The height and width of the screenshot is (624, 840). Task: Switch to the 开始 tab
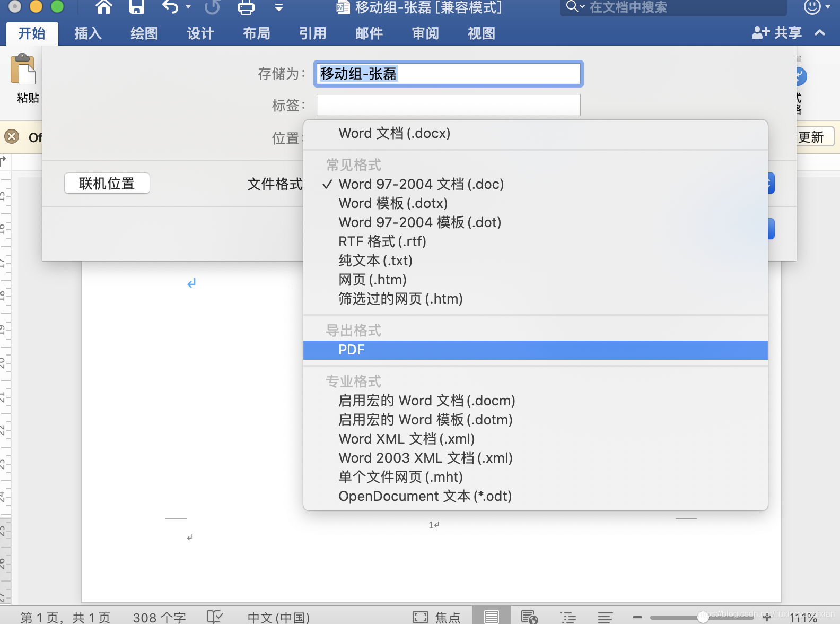[32, 33]
